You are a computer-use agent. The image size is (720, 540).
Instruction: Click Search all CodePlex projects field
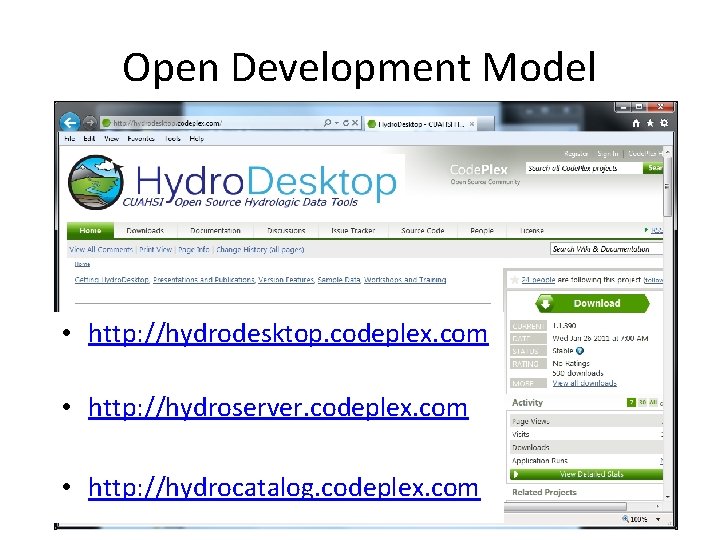pos(584,168)
